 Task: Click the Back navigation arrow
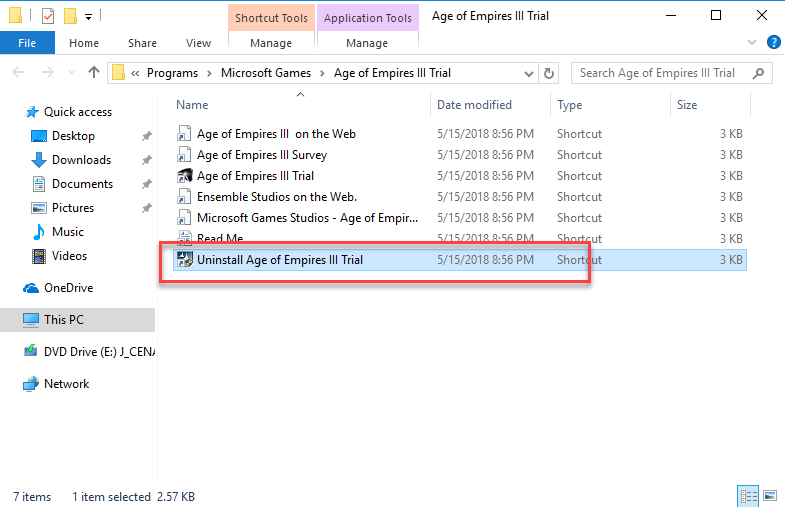tap(18, 73)
